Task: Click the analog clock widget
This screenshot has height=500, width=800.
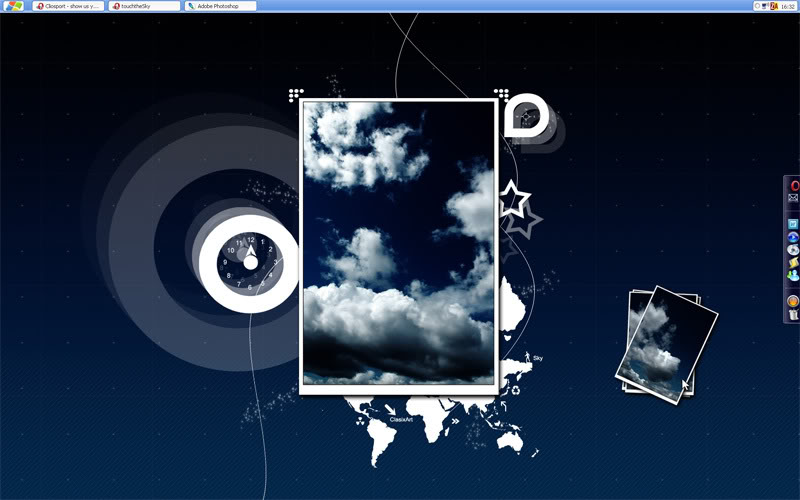Action: click(251, 263)
